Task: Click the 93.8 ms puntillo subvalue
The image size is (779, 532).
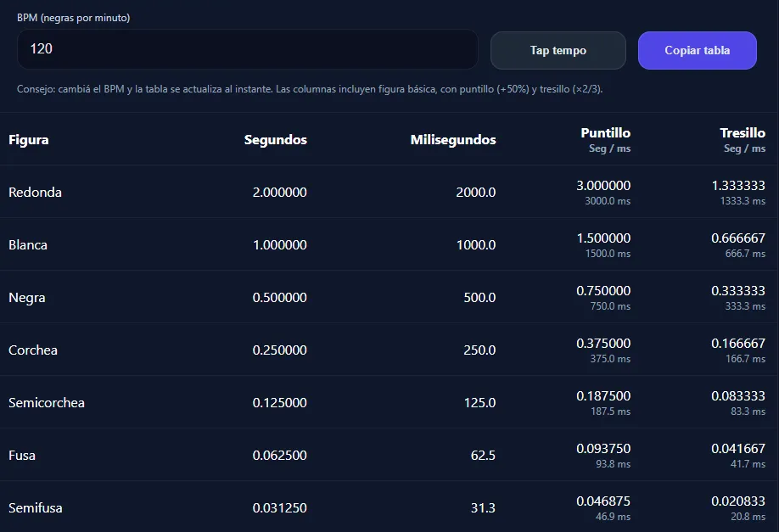Action: (x=613, y=464)
